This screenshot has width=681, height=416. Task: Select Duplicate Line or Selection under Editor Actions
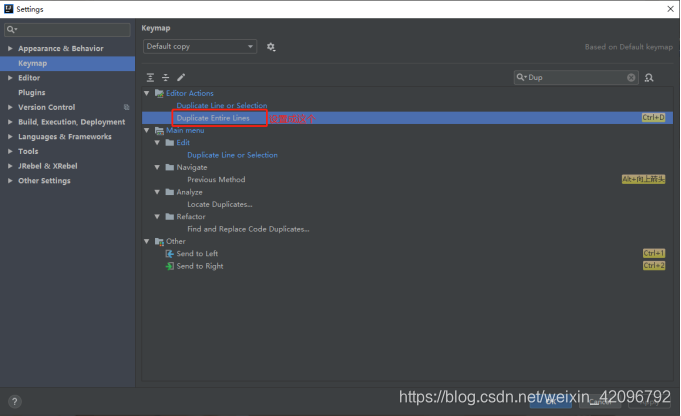pos(222,106)
